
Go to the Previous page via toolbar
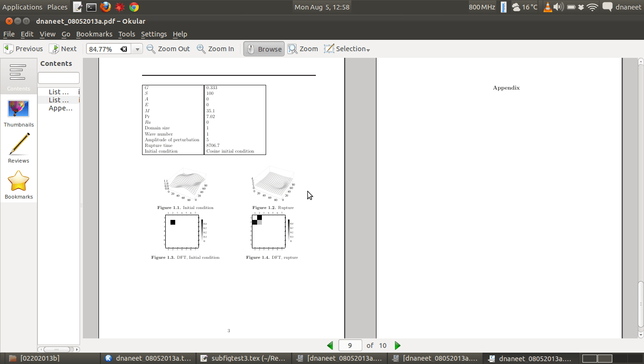pyautogui.click(x=23, y=49)
